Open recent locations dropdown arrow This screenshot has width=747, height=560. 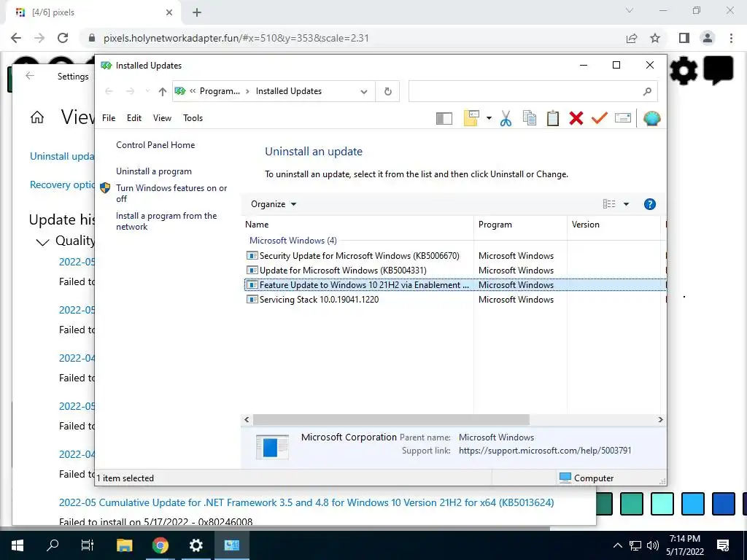[147, 91]
